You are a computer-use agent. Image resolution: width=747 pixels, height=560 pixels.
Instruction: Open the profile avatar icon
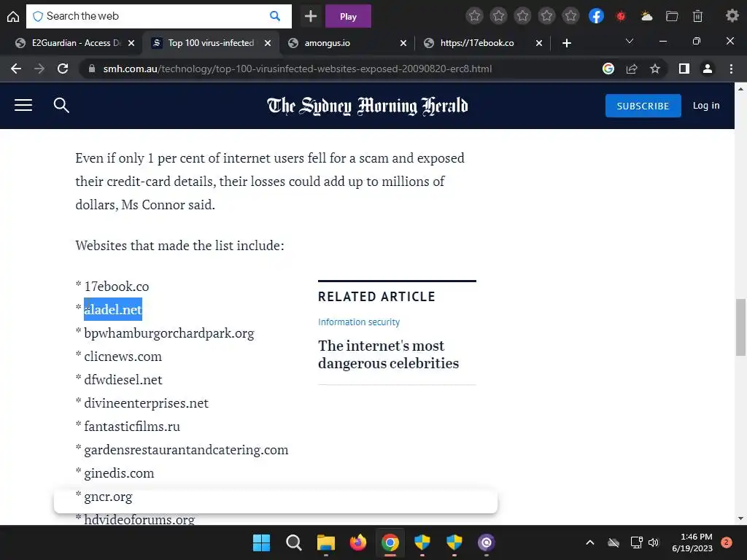(x=708, y=69)
